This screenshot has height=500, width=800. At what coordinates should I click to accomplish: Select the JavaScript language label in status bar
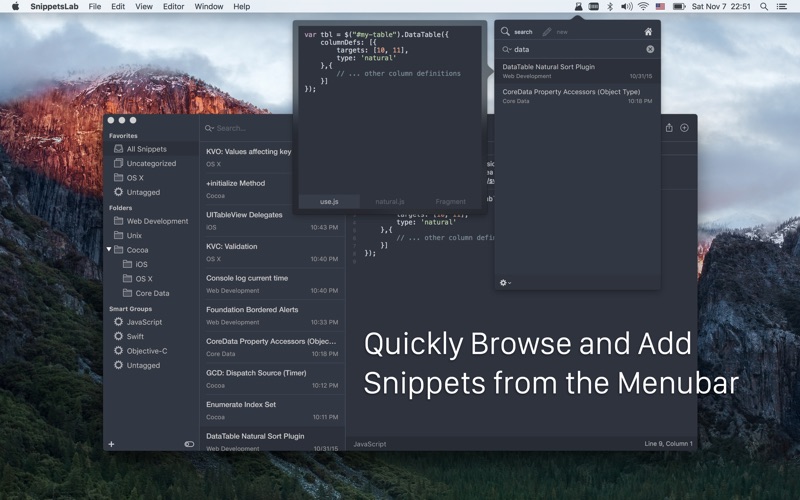pos(369,444)
